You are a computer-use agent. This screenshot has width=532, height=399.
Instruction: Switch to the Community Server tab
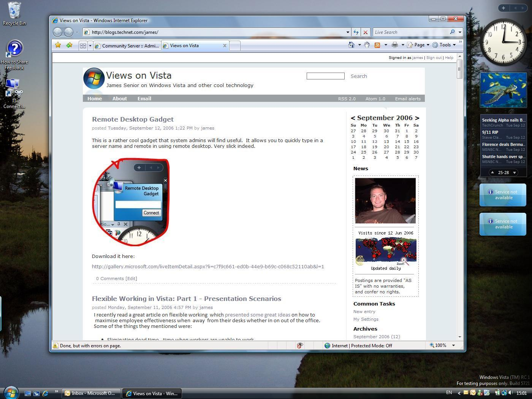pos(127,46)
